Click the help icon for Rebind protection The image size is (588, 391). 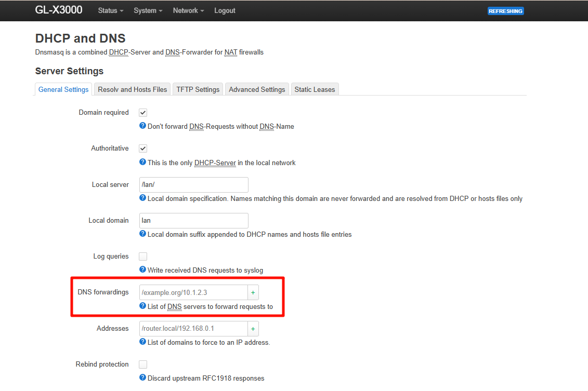tap(142, 378)
